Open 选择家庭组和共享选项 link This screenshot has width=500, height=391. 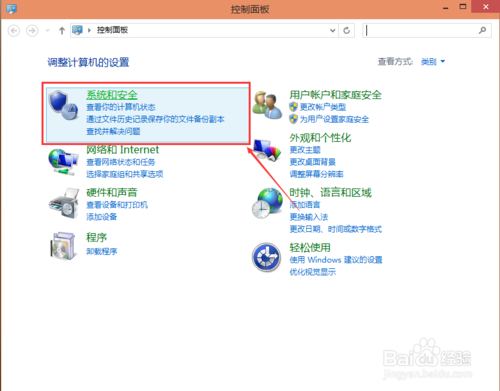point(125,174)
